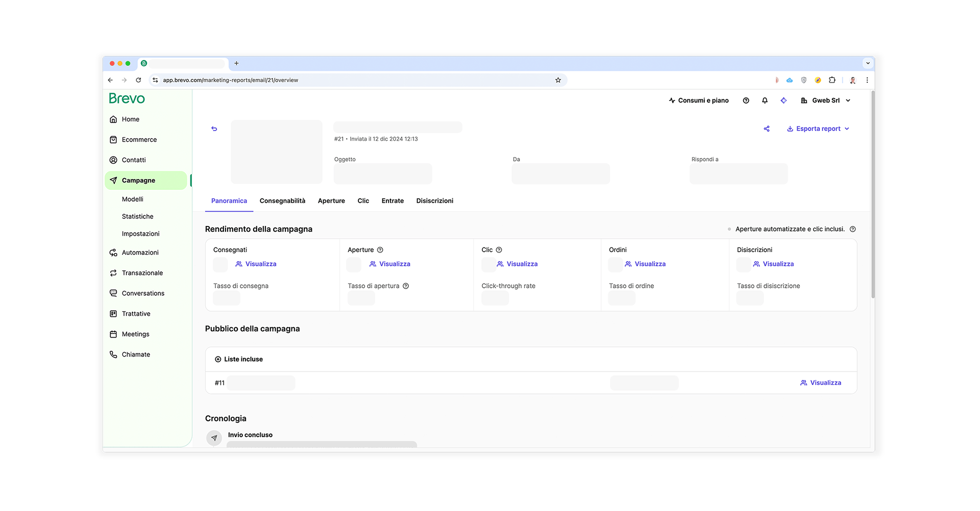Click the info icon next to Aperture
The height and width of the screenshot is (511, 980).
(380, 250)
